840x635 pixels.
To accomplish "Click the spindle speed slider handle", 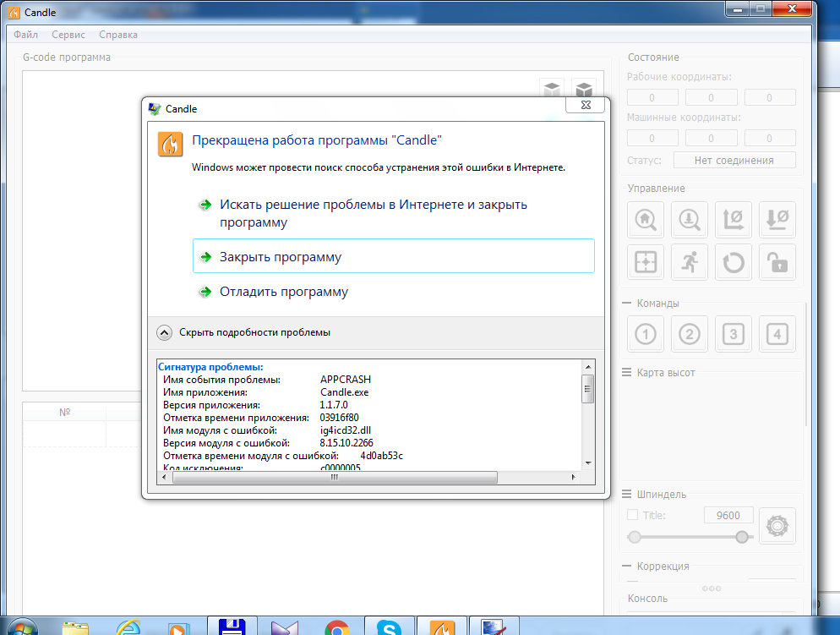I will coord(742,536).
